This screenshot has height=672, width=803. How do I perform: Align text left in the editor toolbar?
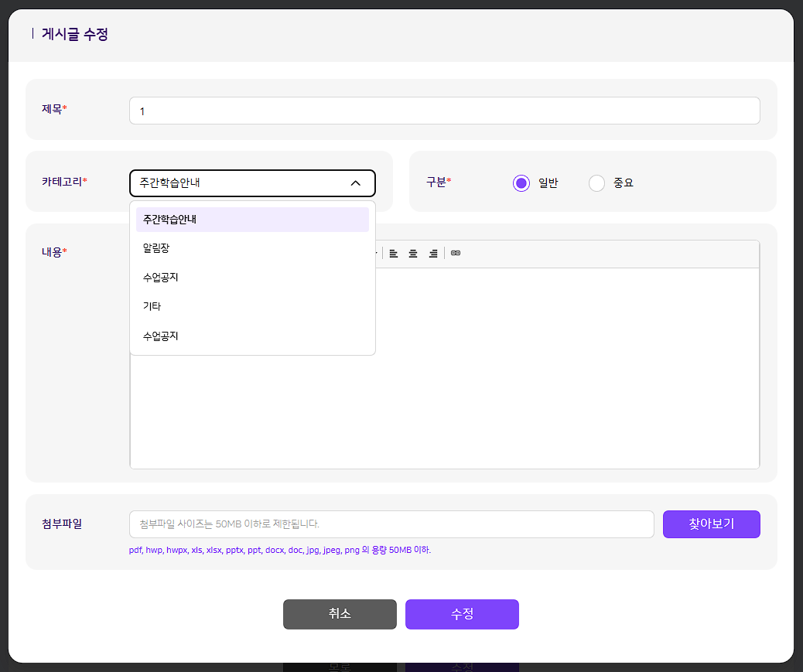click(x=394, y=254)
